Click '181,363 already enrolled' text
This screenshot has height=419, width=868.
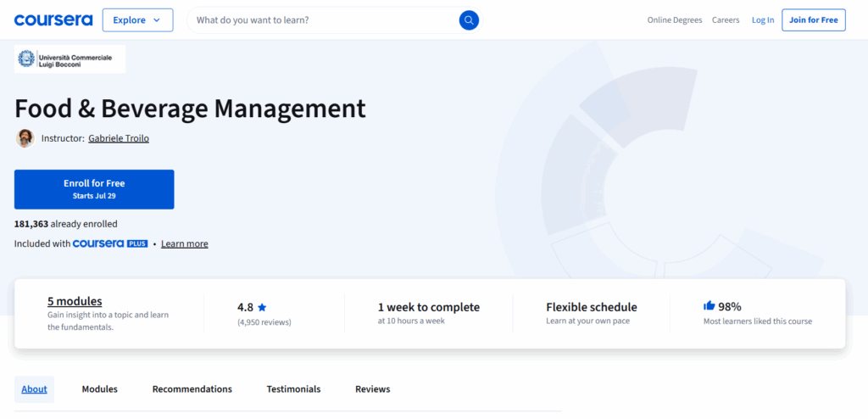click(66, 224)
